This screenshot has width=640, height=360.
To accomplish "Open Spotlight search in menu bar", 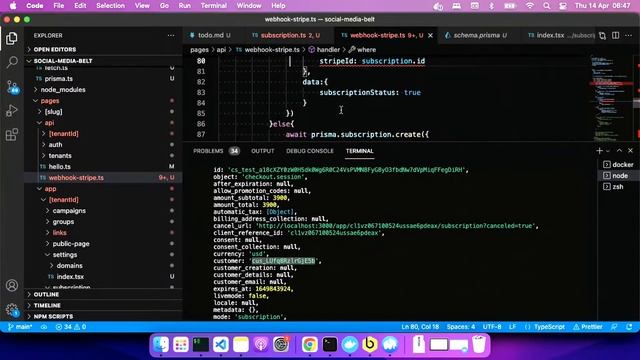I will 547,6.
